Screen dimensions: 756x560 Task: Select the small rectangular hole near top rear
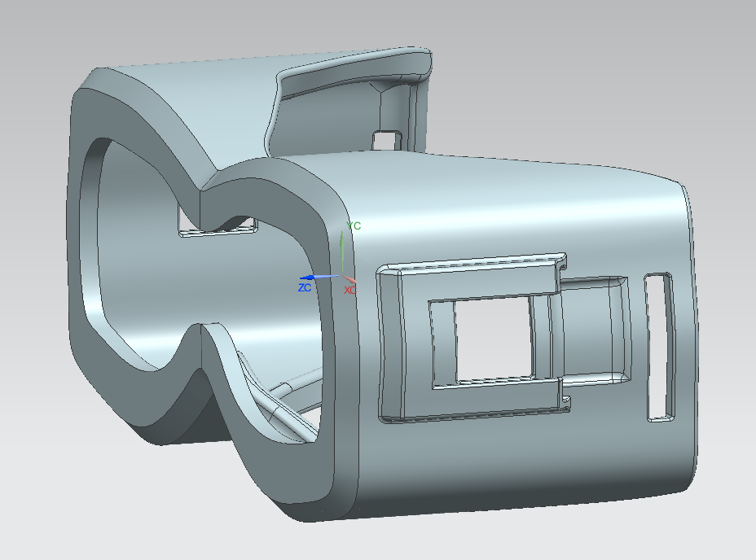(x=387, y=140)
